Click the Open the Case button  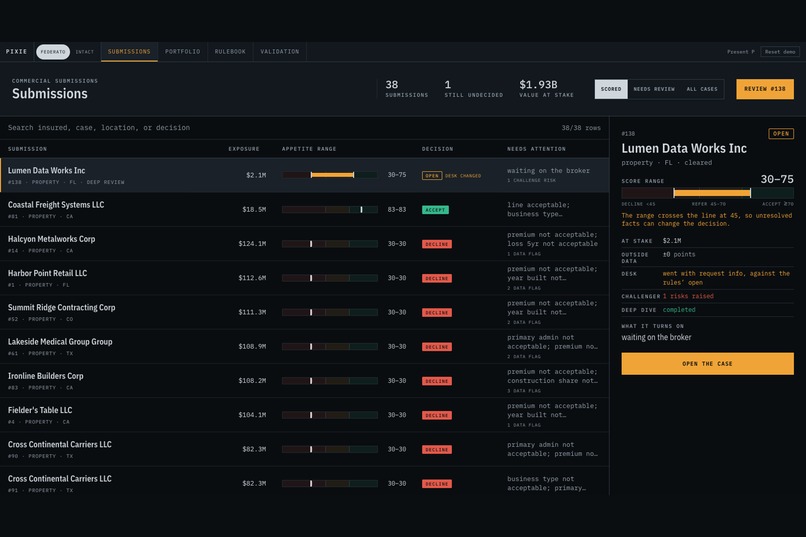707,363
